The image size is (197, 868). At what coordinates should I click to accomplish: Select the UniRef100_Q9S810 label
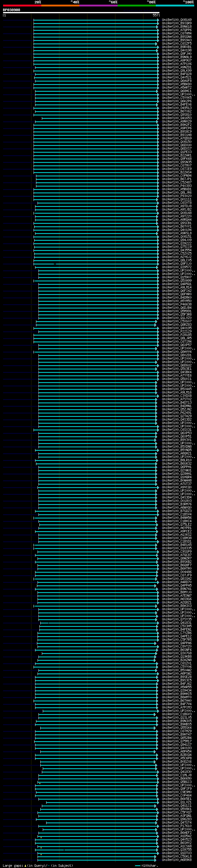point(176,115)
